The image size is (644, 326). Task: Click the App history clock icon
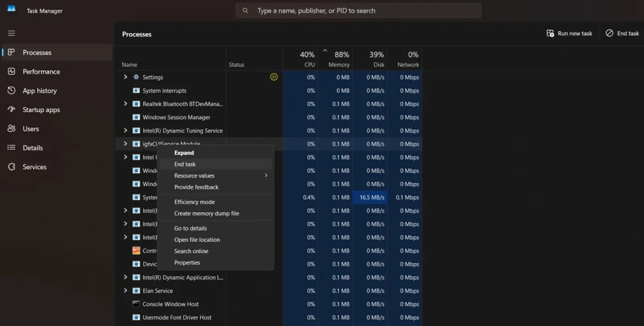(11, 91)
